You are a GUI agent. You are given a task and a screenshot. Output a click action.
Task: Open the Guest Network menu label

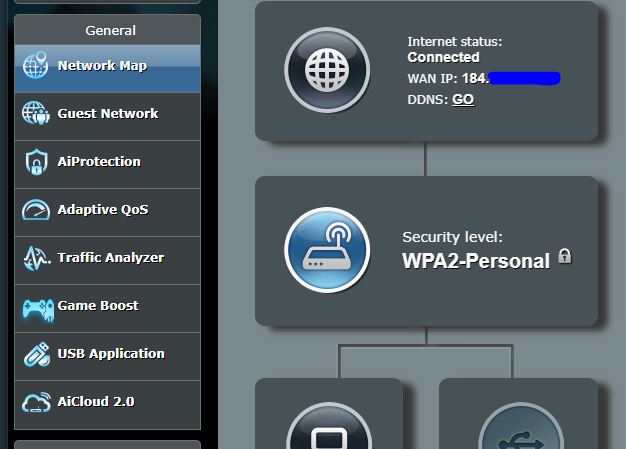(x=108, y=114)
